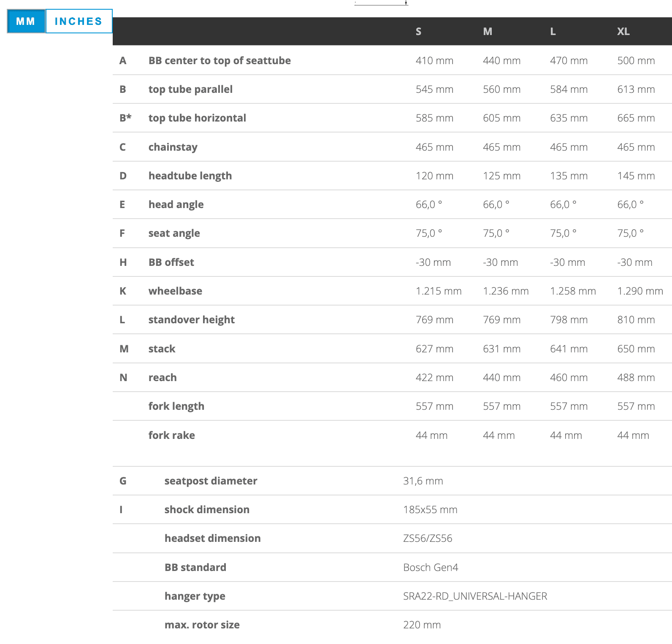Click the L size column header

pos(553,32)
